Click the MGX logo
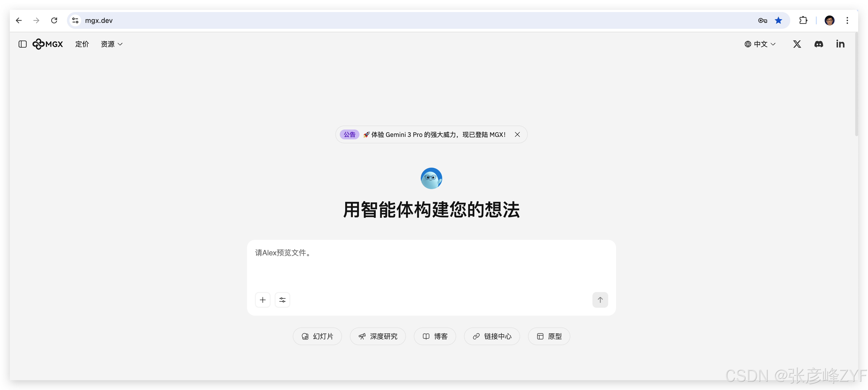This screenshot has height=390, width=868. pyautogui.click(x=48, y=44)
